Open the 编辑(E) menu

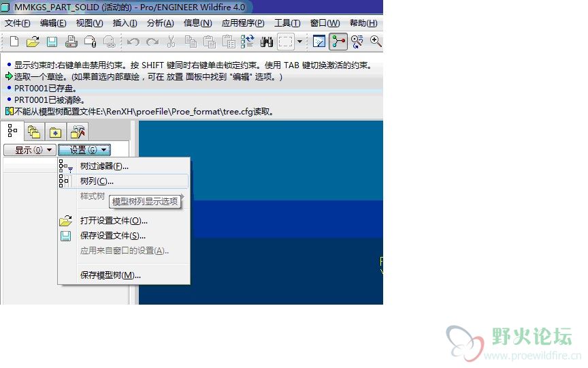(53, 23)
